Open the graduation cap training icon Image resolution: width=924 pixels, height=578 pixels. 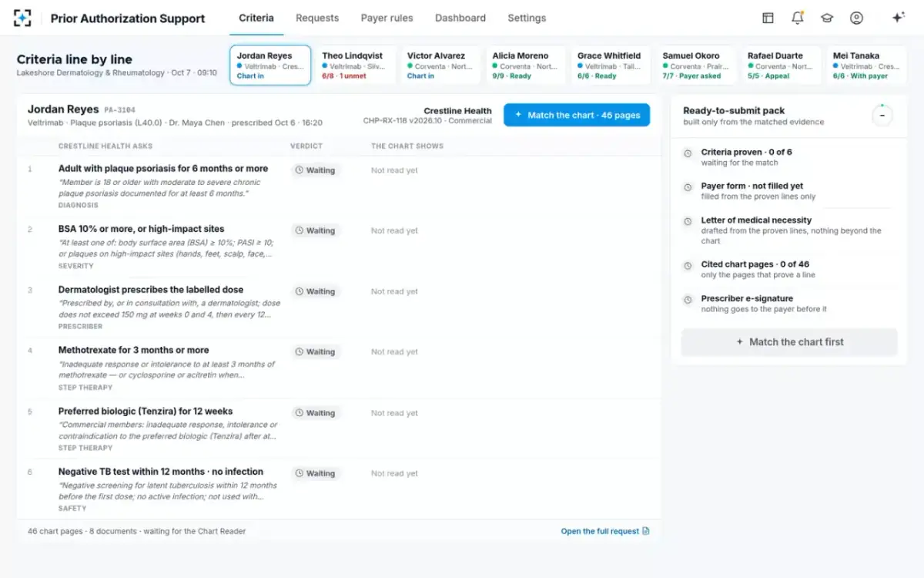tap(827, 18)
